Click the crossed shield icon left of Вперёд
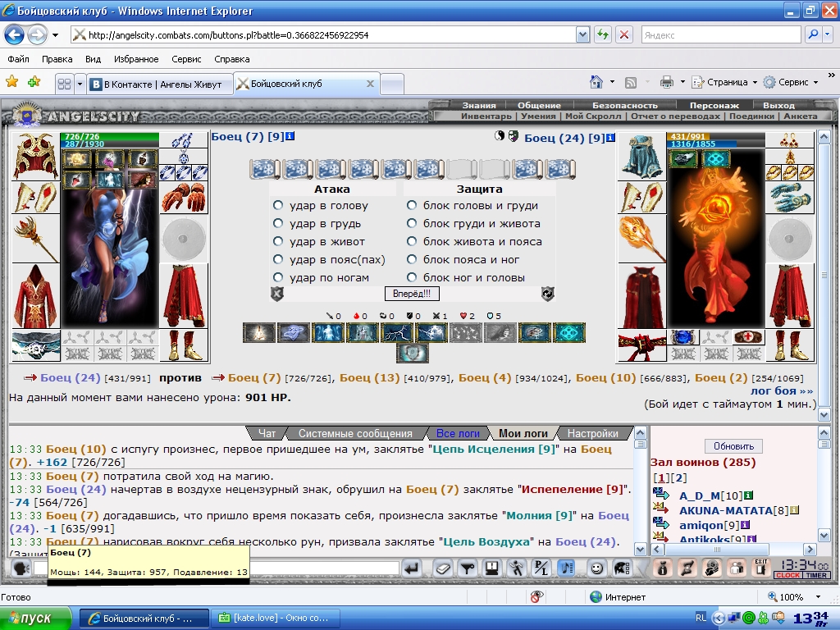Screen dimensions: 840x630 (277, 294)
